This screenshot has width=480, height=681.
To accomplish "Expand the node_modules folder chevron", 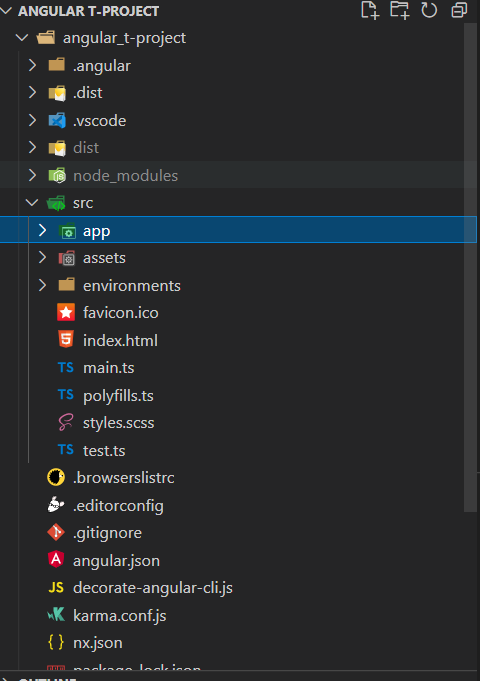I will click(32, 175).
